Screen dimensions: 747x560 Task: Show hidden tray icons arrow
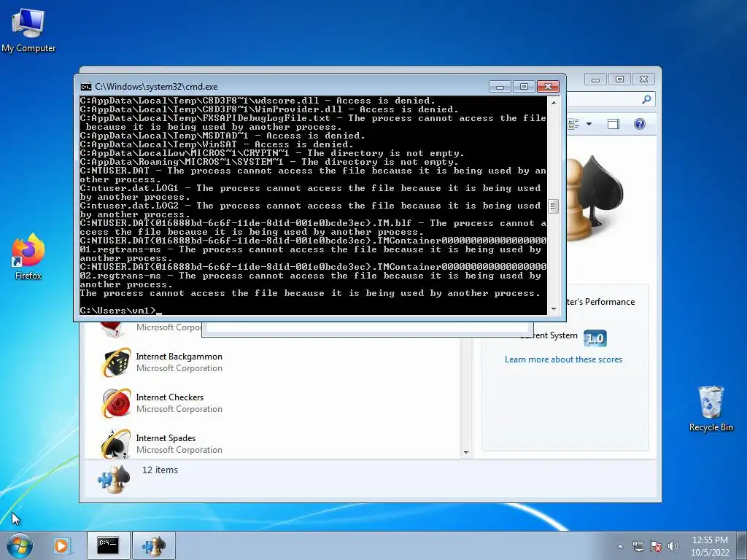pyautogui.click(x=620, y=546)
